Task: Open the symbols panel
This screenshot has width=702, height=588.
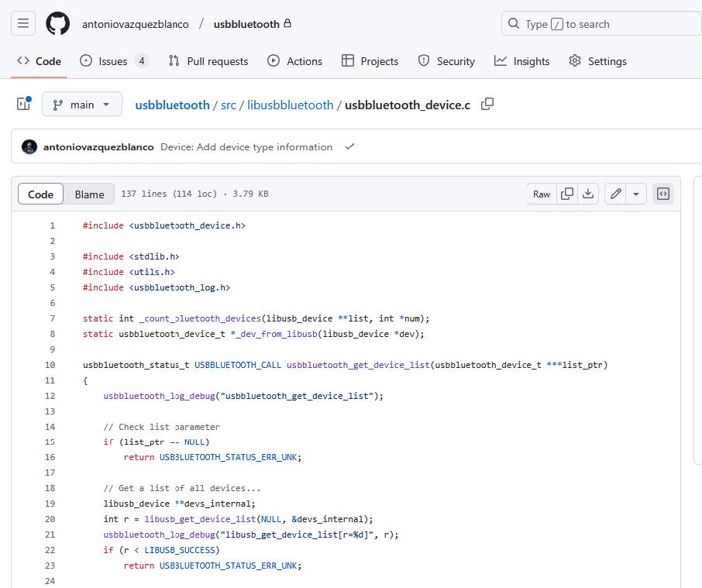Action: coord(663,194)
